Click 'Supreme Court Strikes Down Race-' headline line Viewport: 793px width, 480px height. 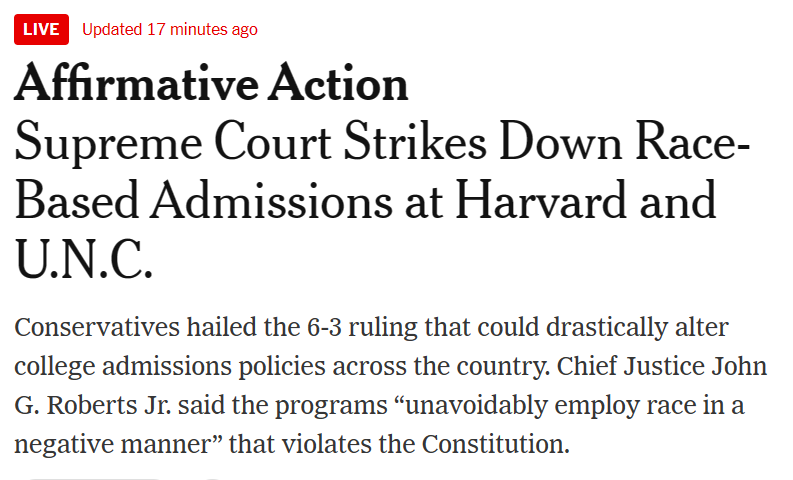[382, 143]
